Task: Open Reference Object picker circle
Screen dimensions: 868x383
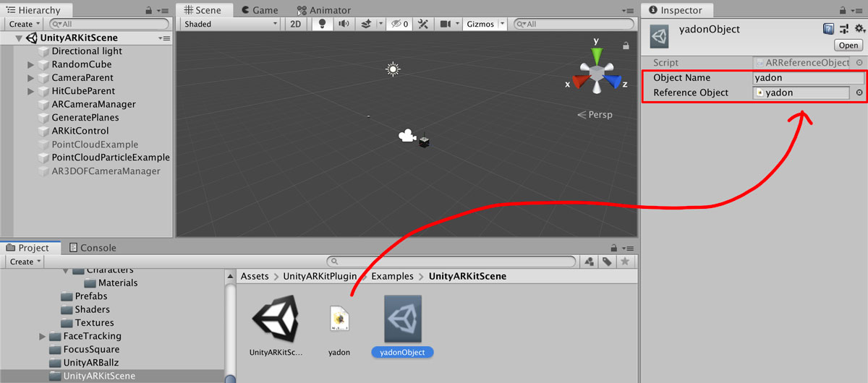Action: point(859,92)
